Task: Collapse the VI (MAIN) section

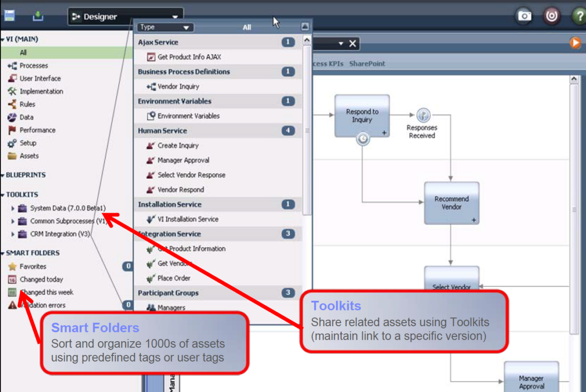Action: coord(5,39)
